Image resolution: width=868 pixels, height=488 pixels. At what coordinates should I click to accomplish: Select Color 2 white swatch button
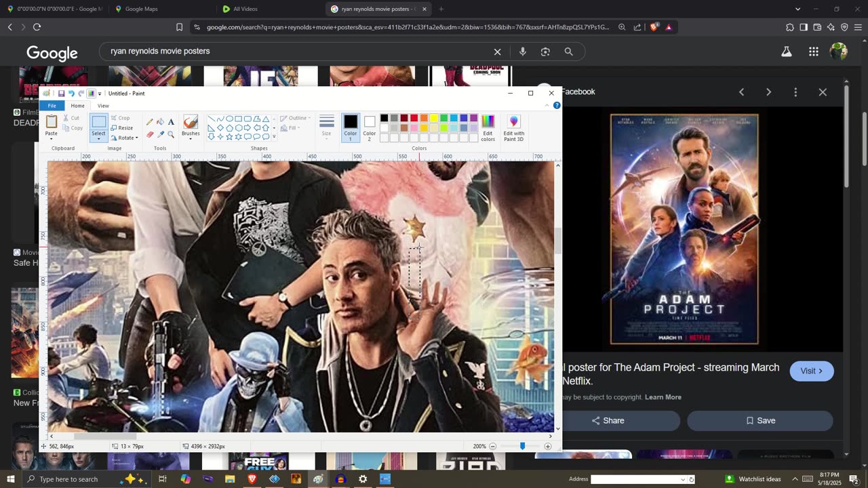tap(369, 126)
